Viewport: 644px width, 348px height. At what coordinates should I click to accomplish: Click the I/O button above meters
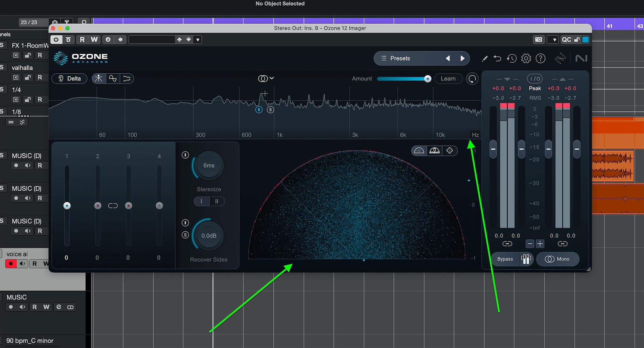[x=535, y=79]
